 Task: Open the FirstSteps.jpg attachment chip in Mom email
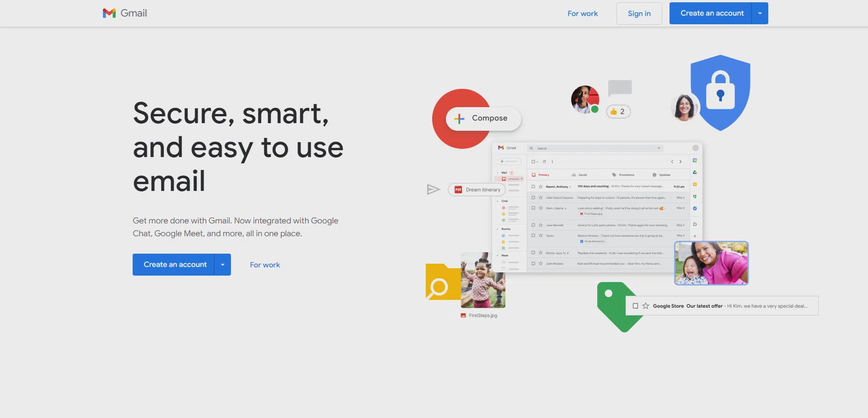591,214
